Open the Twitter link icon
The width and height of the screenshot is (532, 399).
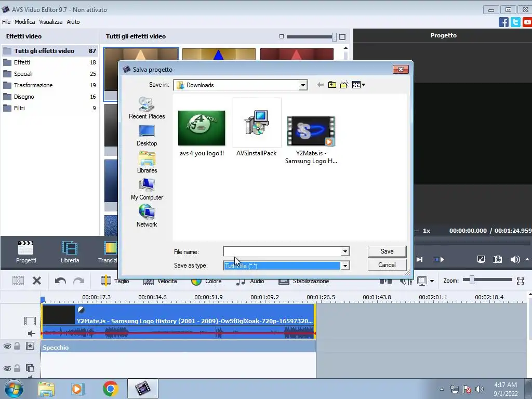[x=515, y=22]
